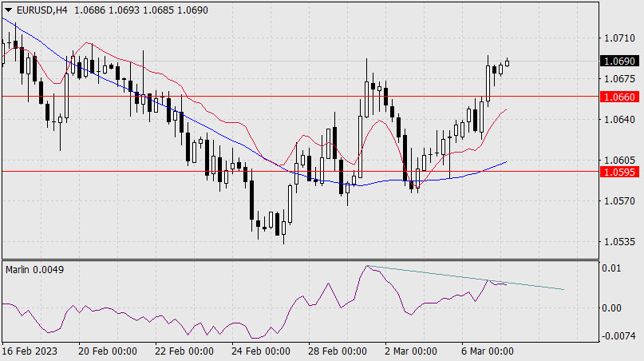Open the dropdown triangle beside EURUSD,H4
This screenshot has width=644, height=361.
coord(8,8)
